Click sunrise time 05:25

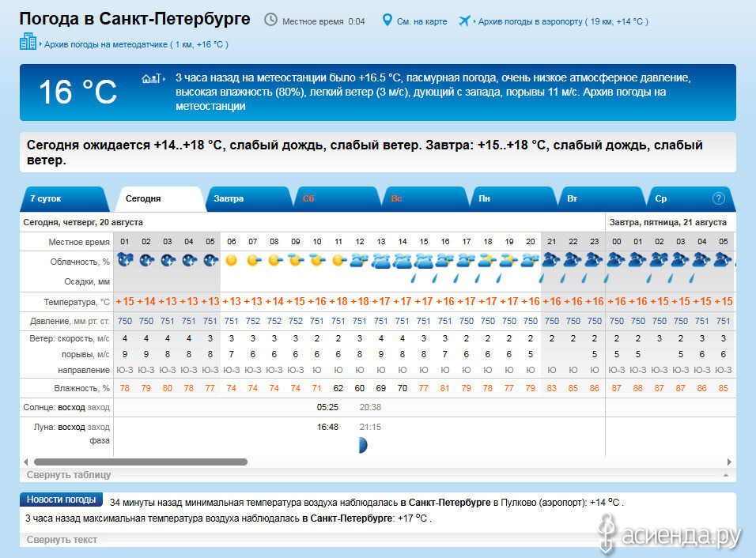(327, 407)
